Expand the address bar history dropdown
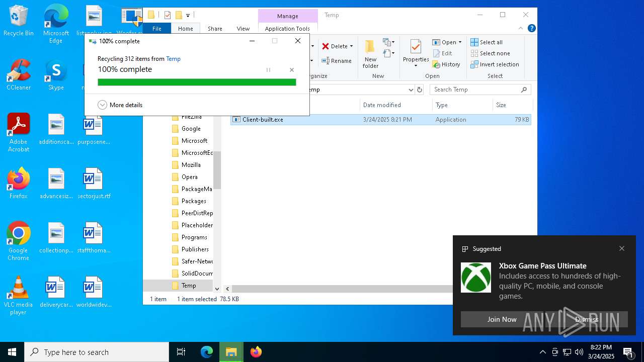644x362 pixels. [411, 89]
